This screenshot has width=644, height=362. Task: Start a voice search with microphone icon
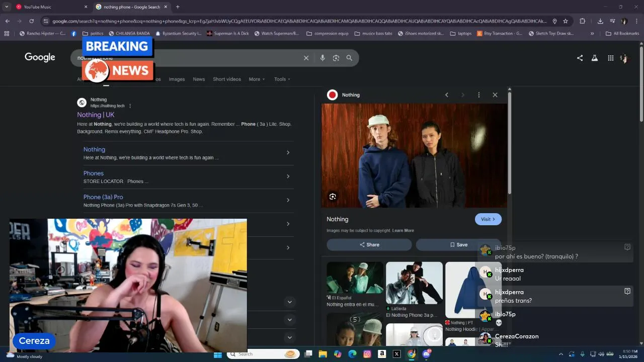click(323, 58)
